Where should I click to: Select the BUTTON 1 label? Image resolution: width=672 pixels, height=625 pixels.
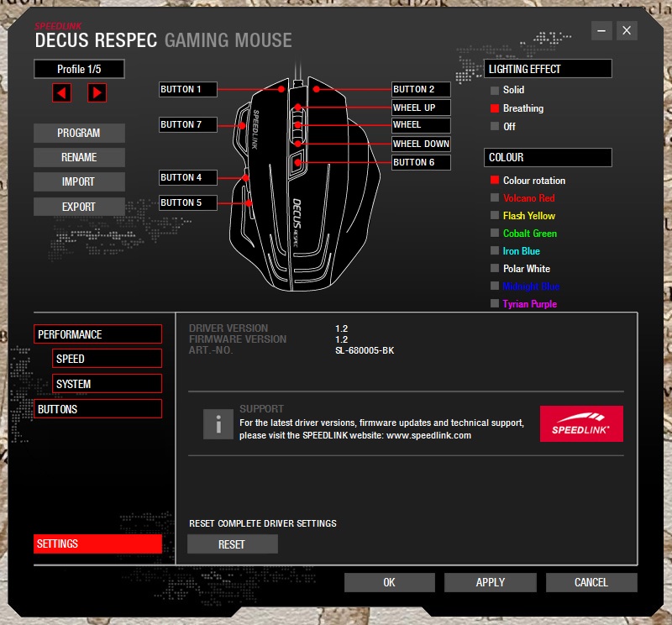(x=187, y=90)
